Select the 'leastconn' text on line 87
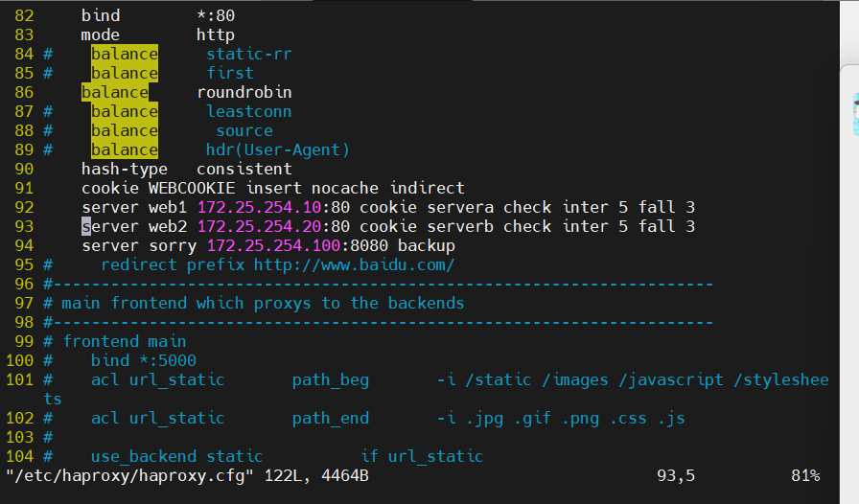Viewport: 859px width, 504px height. click(x=249, y=111)
